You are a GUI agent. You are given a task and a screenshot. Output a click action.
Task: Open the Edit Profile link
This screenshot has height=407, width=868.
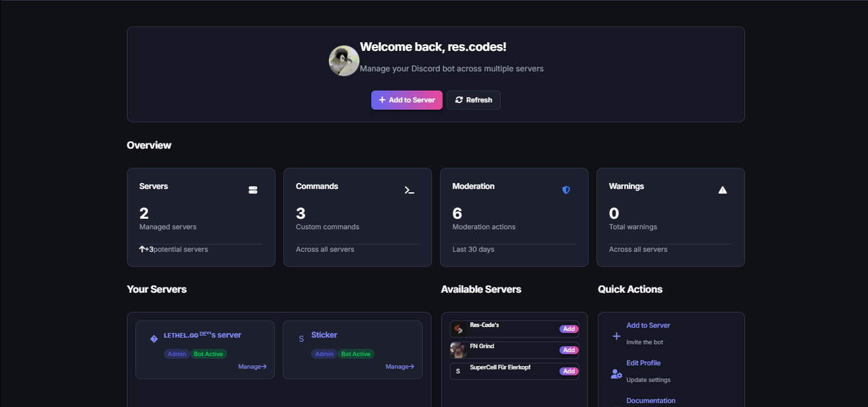coord(643,363)
